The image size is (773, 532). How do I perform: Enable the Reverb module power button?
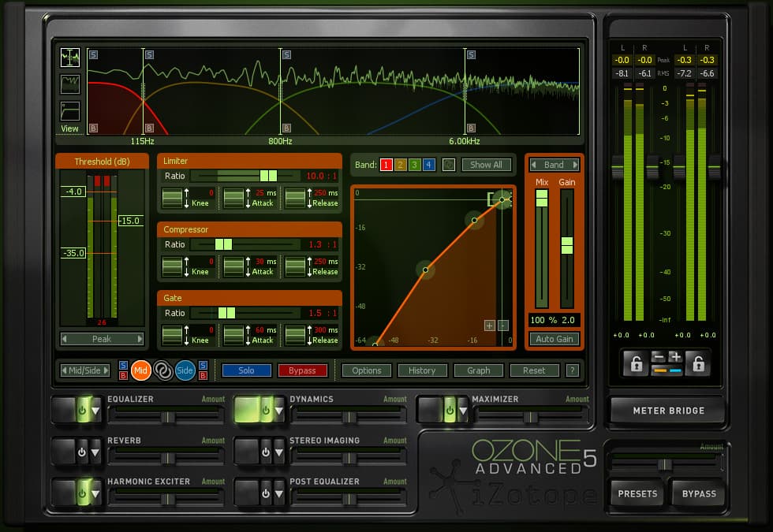(x=82, y=452)
